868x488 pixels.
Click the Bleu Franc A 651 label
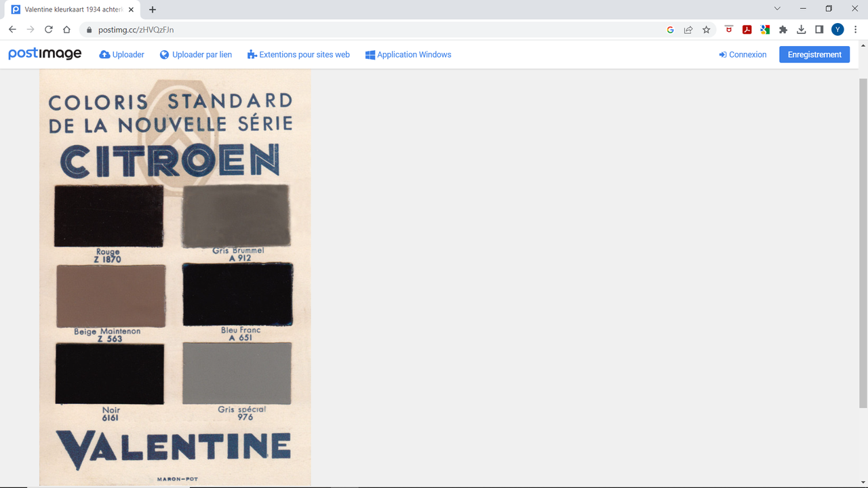tap(241, 334)
